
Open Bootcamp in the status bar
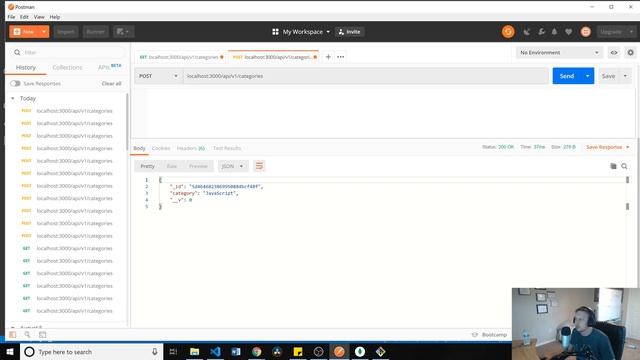[489, 335]
